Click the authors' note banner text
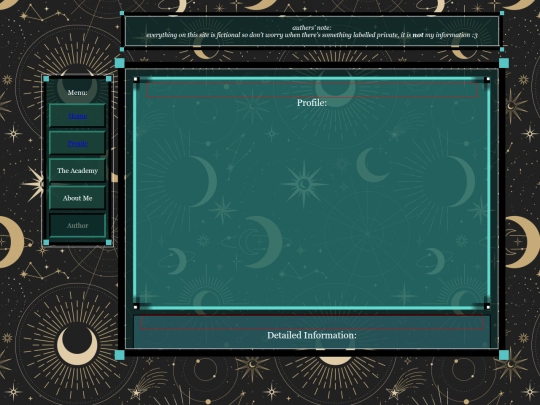Screen dimensions: 540x405 [312, 31]
